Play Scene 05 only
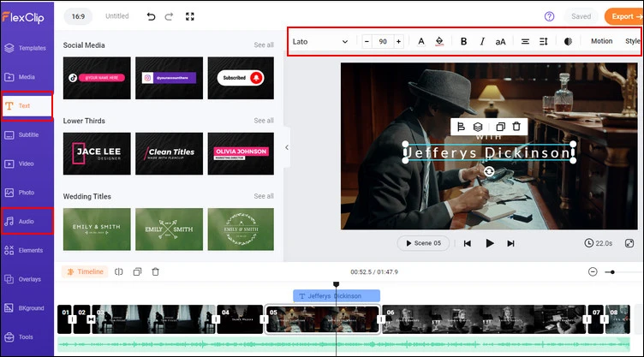This screenshot has width=644, height=357. click(x=423, y=243)
